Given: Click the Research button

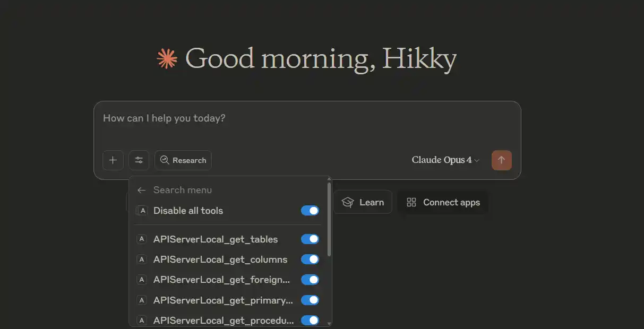Looking at the screenshot, I should [183, 160].
